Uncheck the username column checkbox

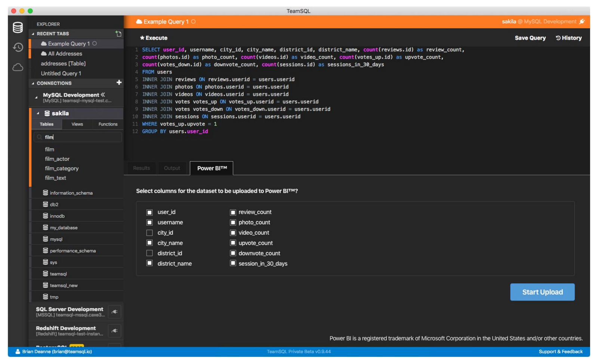click(149, 222)
